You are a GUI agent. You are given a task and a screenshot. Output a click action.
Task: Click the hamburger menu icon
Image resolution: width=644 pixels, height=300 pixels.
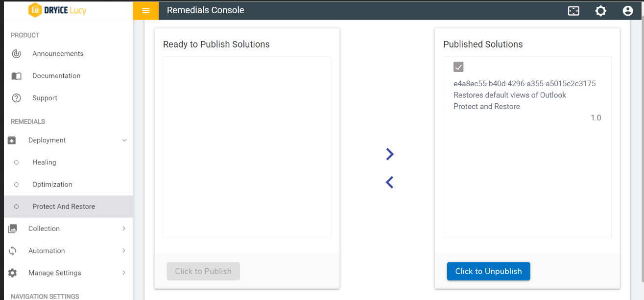tap(145, 10)
